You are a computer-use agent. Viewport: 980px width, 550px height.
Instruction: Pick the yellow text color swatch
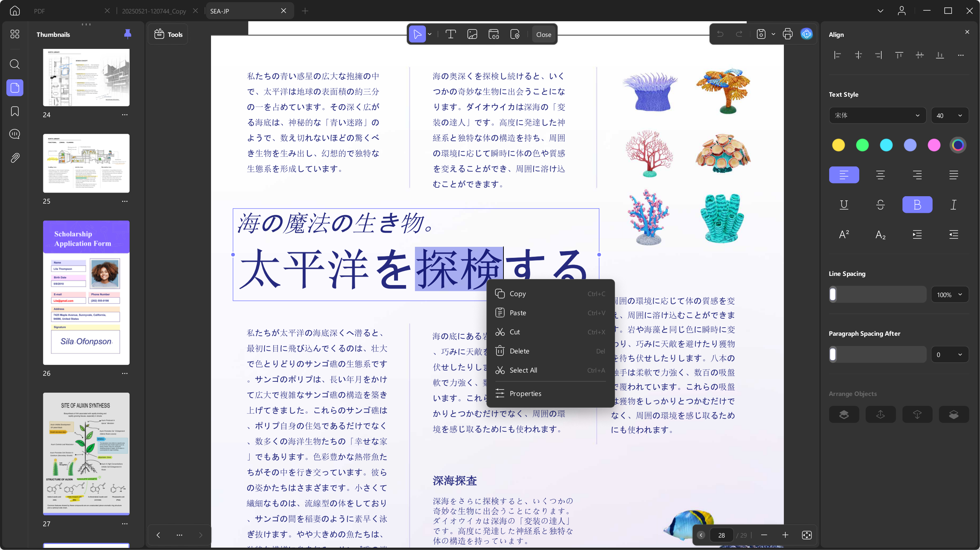[838, 145]
